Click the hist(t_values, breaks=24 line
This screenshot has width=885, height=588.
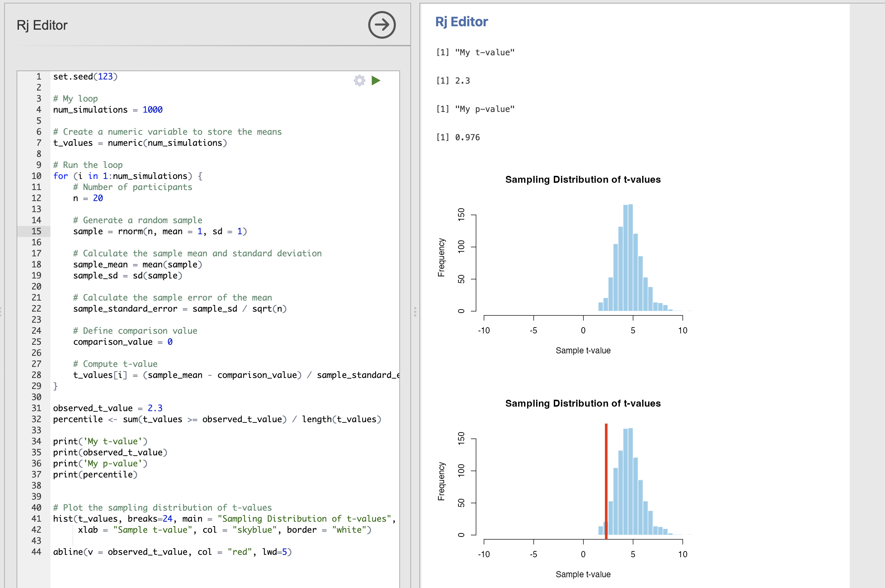(x=224, y=519)
